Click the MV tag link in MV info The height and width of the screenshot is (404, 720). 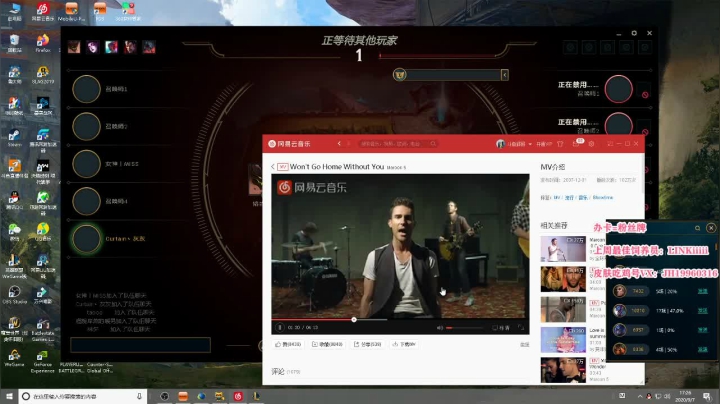point(557,197)
